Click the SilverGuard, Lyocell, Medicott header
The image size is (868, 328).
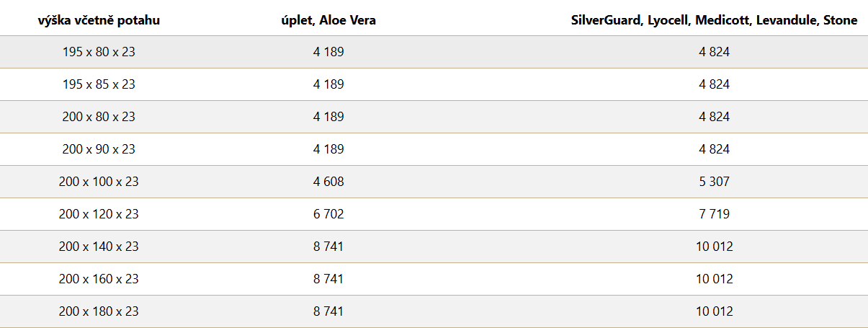(714, 20)
